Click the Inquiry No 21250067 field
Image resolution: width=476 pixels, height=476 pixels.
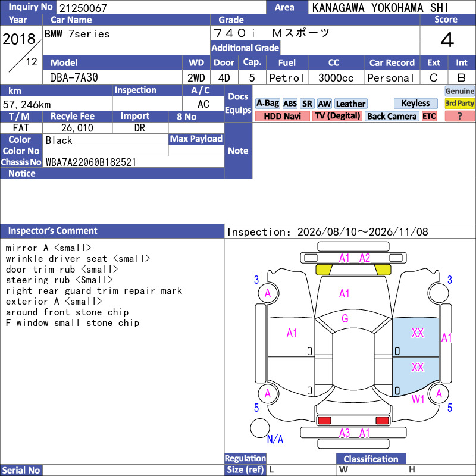click(161, 7)
